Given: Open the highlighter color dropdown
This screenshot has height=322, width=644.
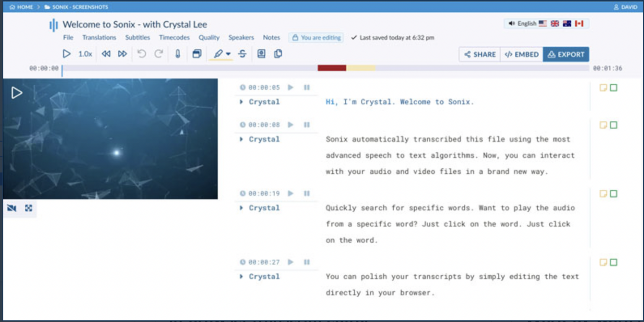Looking at the screenshot, I should click(228, 54).
